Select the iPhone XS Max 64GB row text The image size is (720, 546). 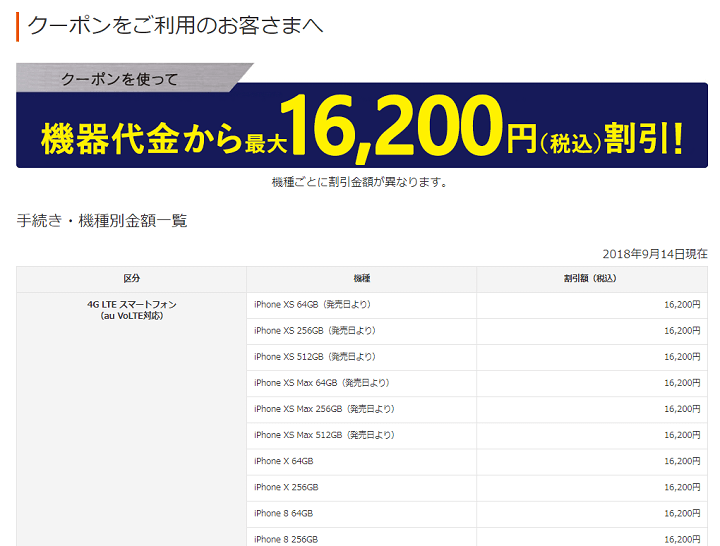(321, 383)
